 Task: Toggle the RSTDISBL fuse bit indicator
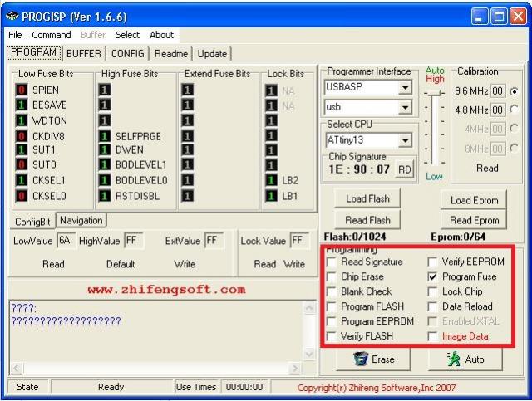click(x=106, y=196)
